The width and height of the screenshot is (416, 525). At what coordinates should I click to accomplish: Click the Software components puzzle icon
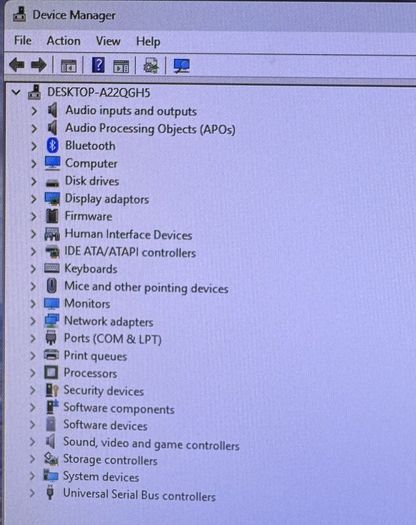52,406
